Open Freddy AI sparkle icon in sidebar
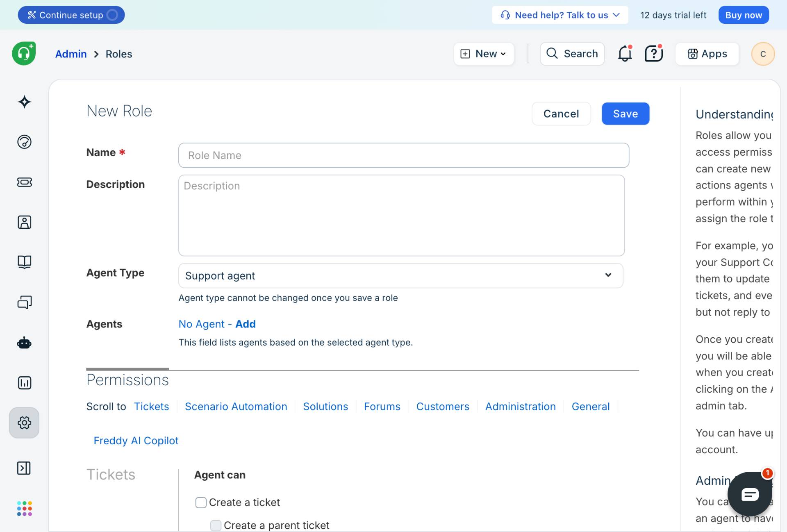 (25, 102)
